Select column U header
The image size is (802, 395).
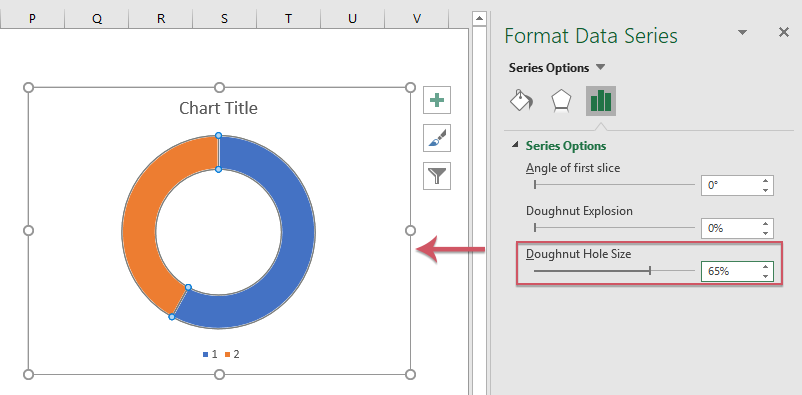point(352,19)
